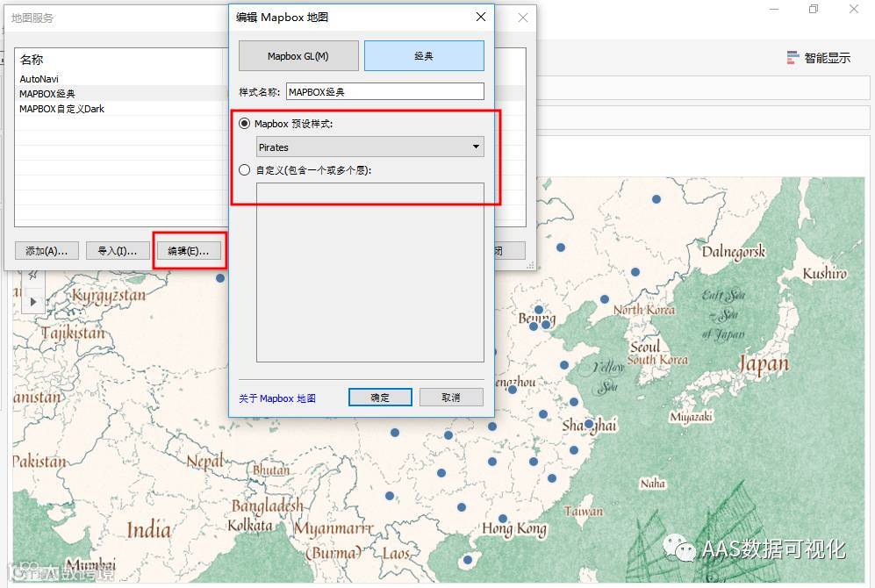Edit the 样式名称 input field
This screenshot has height=588, width=875.
[x=385, y=91]
